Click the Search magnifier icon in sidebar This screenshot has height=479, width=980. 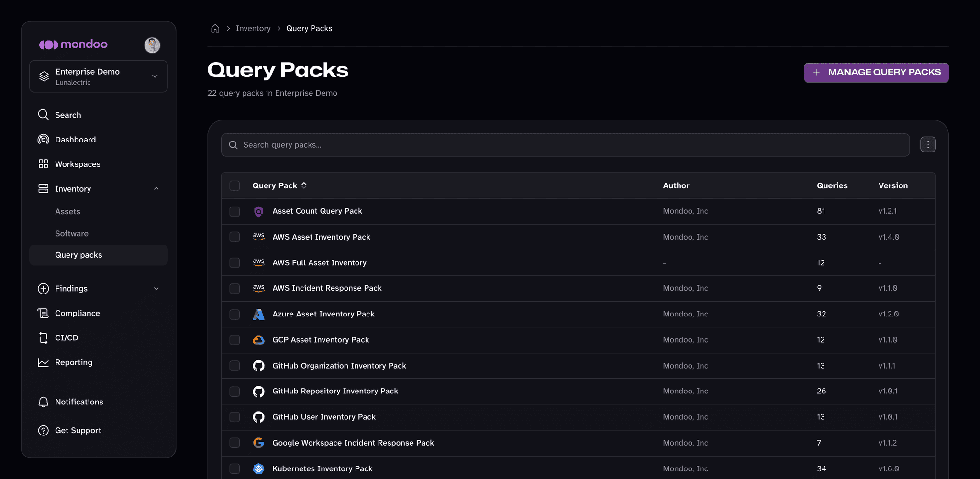[x=44, y=115]
